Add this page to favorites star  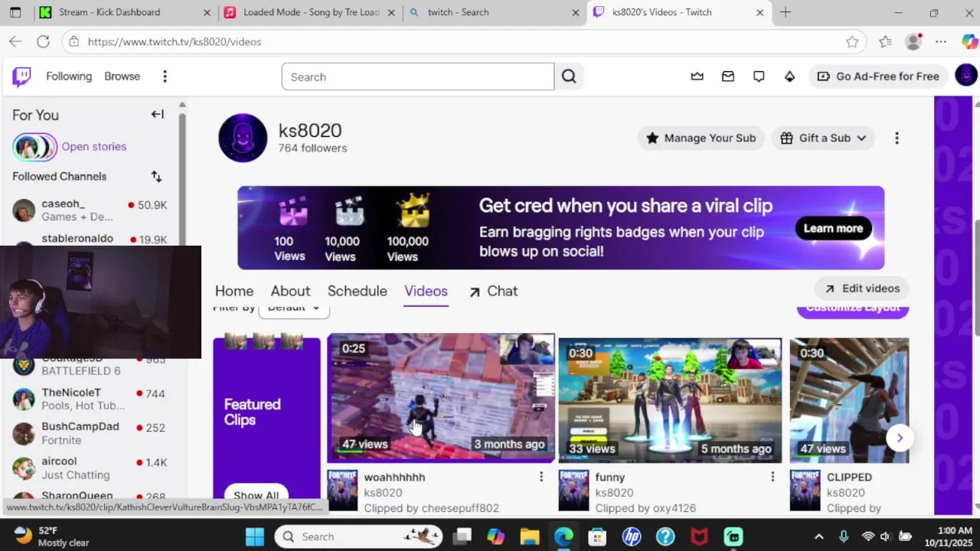point(852,42)
